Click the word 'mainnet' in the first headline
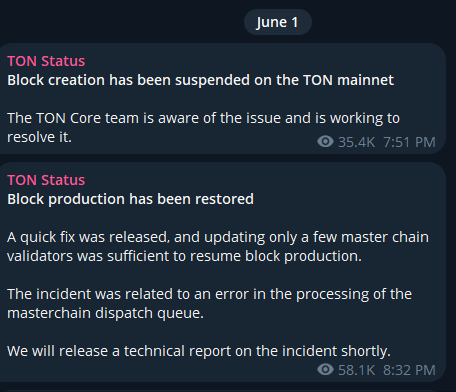Viewport: 456px width, 392px height. (x=365, y=80)
